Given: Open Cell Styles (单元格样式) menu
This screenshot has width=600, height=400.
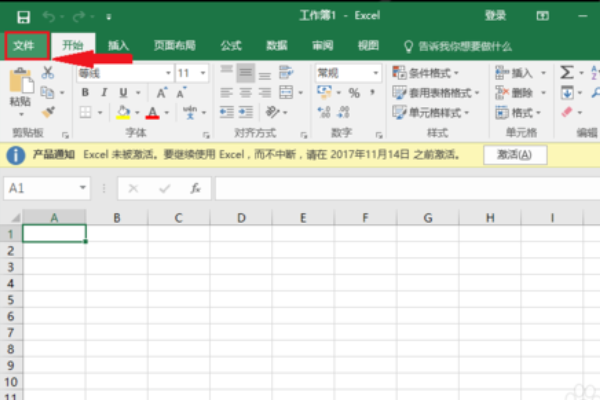Looking at the screenshot, I should tap(430, 113).
